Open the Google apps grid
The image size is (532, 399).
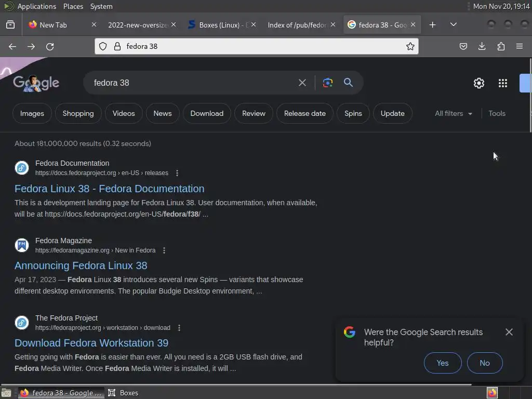(x=503, y=83)
